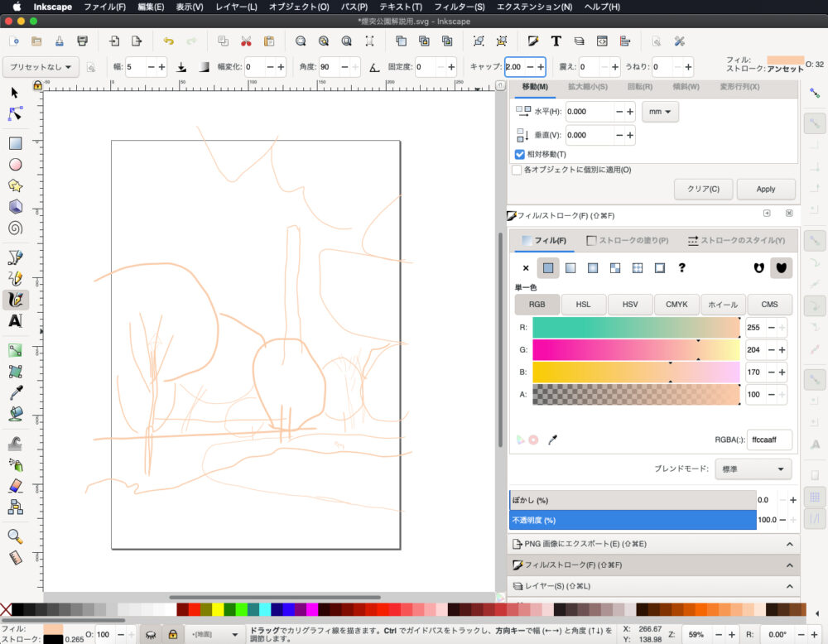Select the Calligraphy tool in toolbox

pos(15,300)
